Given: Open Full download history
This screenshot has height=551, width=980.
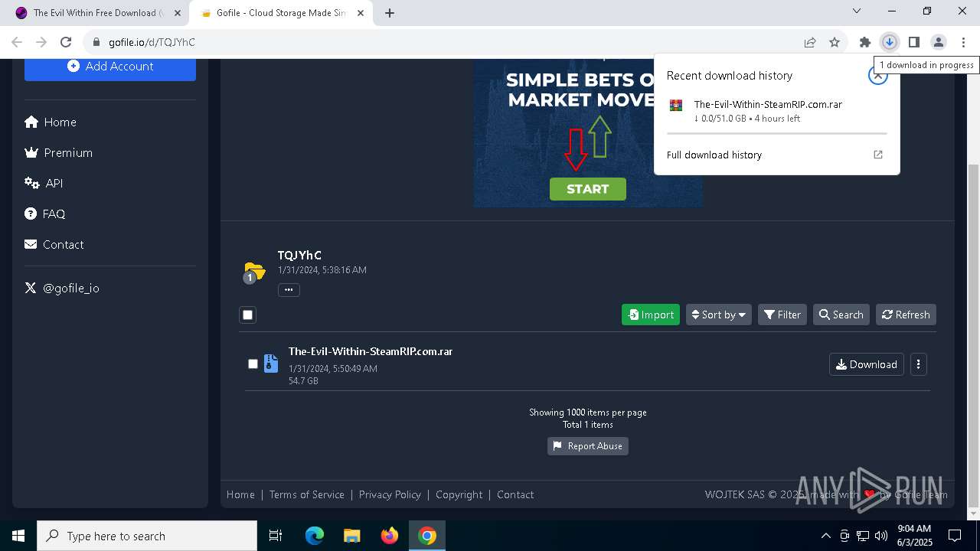Looking at the screenshot, I should [776, 155].
